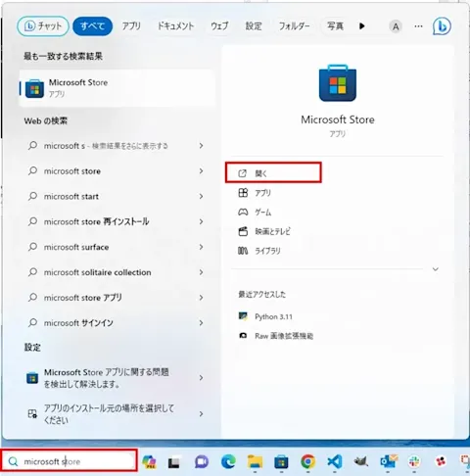Expand arrow beside microsoft store アプリ
This screenshot has width=470, height=476.
(x=201, y=298)
